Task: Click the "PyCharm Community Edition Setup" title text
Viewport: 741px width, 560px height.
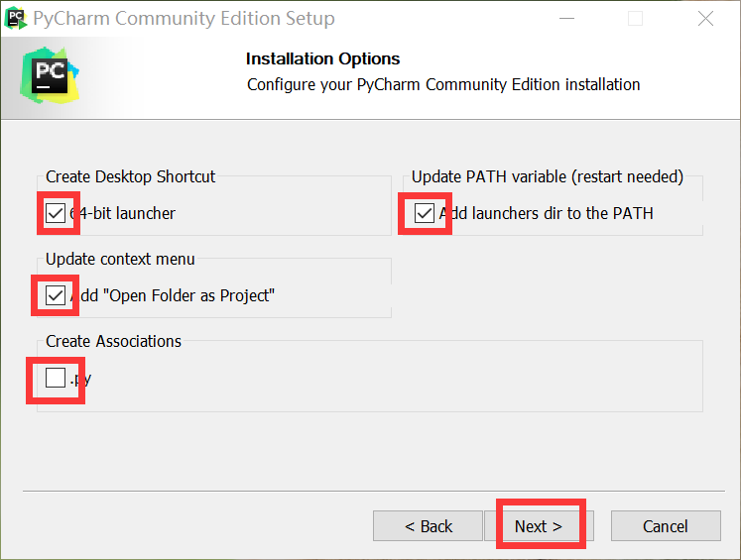Action: (x=184, y=19)
